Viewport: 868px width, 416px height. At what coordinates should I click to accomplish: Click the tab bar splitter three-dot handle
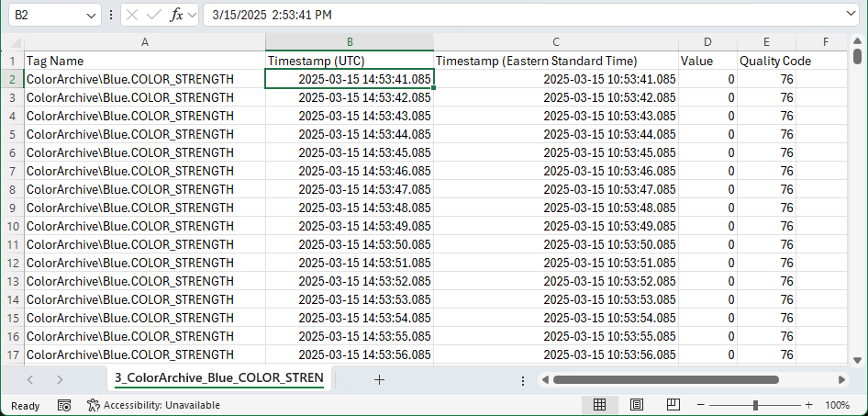(523, 380)
